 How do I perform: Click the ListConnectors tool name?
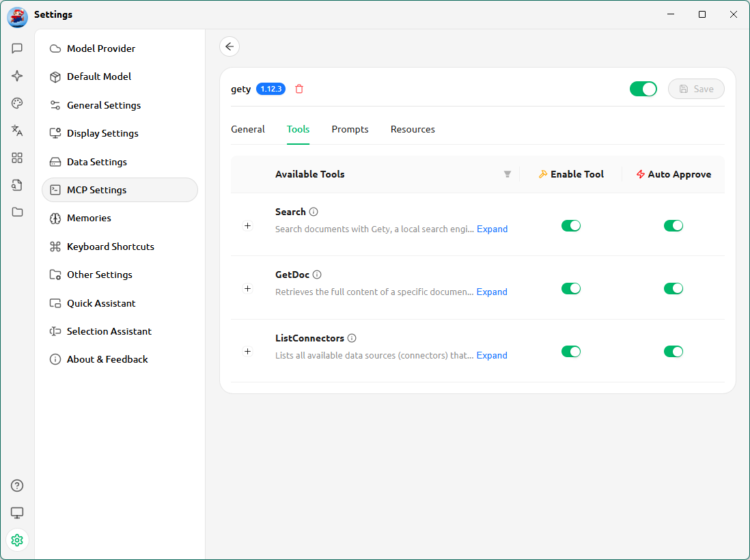pos(309,338)
